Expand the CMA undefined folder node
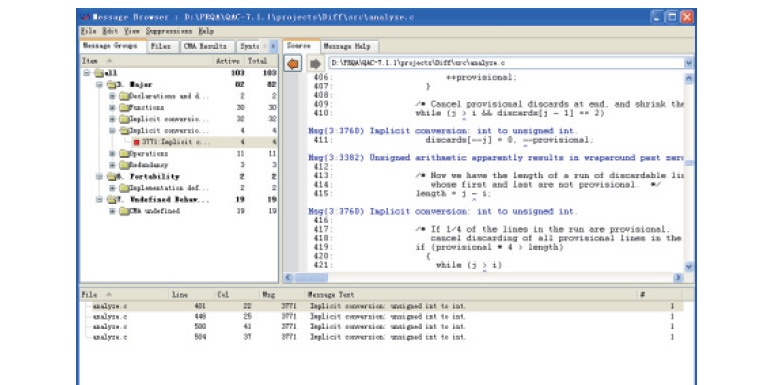Image resolution: width=770 pixels, height=385 pixels. click(x=112, y=211)
